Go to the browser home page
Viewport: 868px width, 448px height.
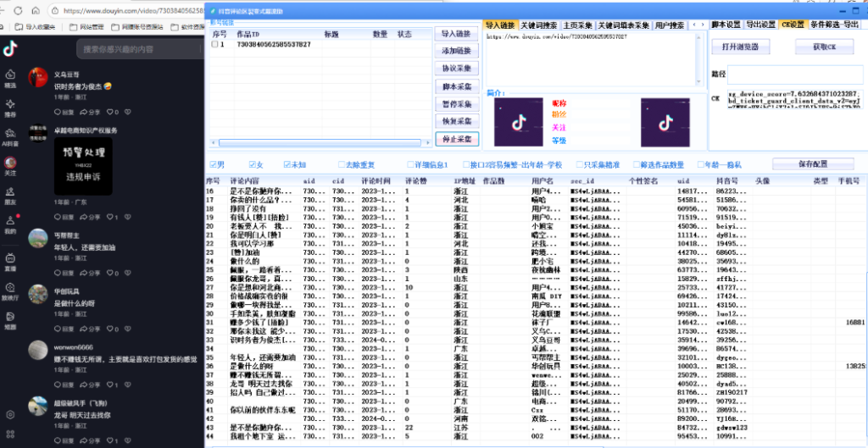click(36, 10)
